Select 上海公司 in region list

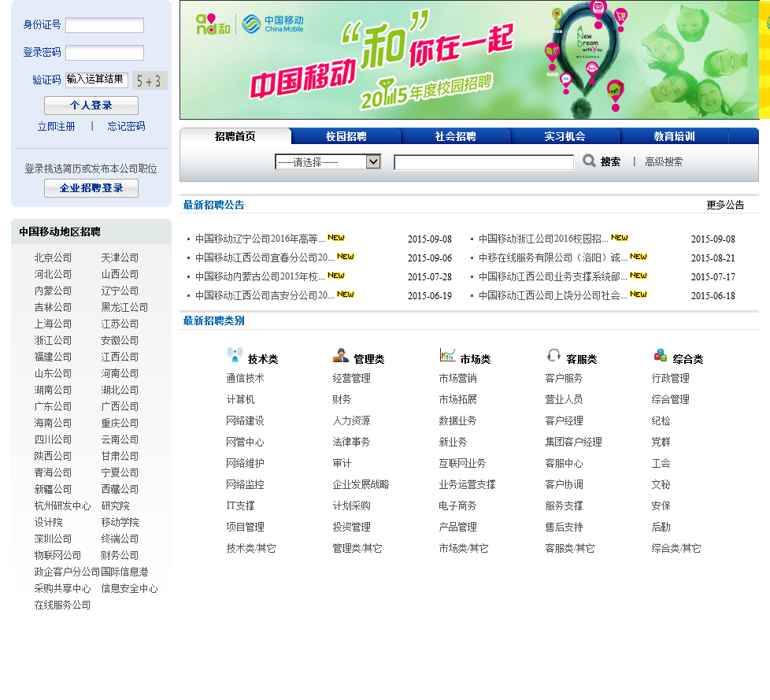click(53, 324)
